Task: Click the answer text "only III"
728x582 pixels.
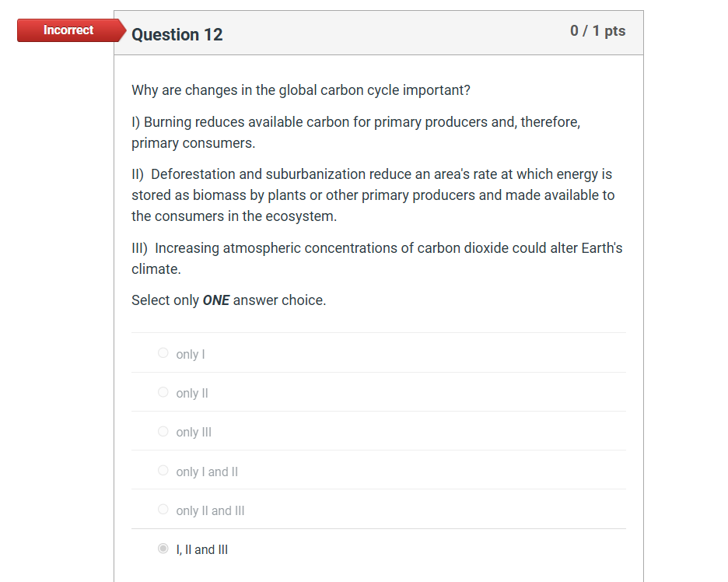Action: coord(194,432)
